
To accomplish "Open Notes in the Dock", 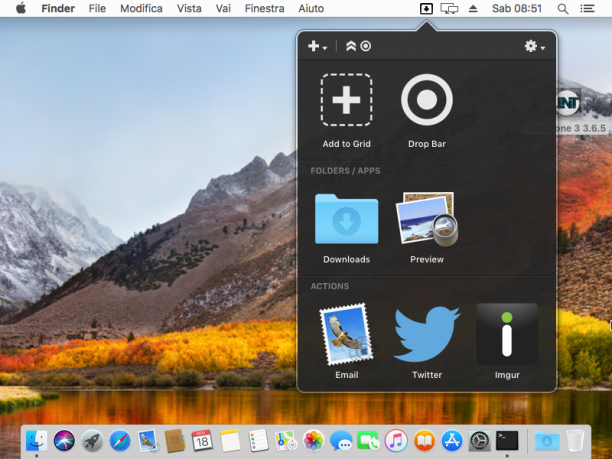I will pos(230,441).
